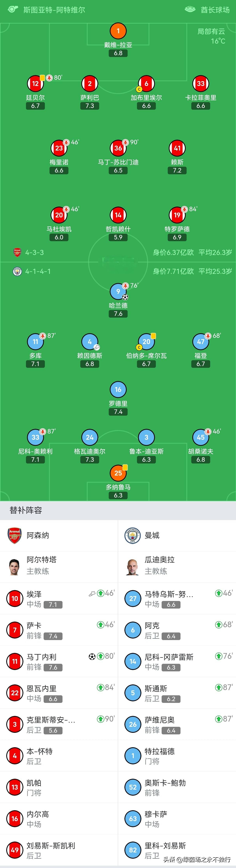Viewport: 236px width, 868px height.
Task: Click Manchester City crest beside 4-1-4-1
Action: (17, 271)
